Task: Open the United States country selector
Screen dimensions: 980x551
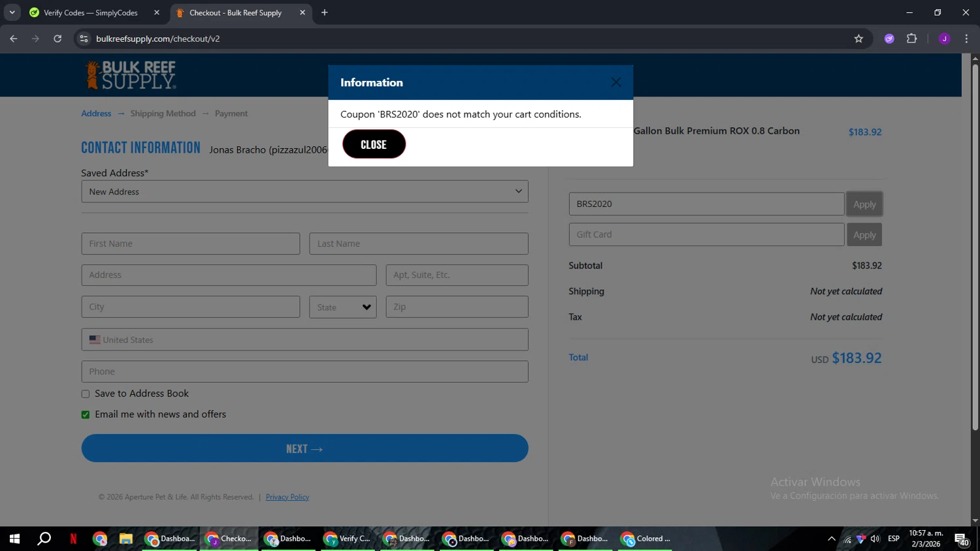Action: pyautogui.click(x=304, y=339)
